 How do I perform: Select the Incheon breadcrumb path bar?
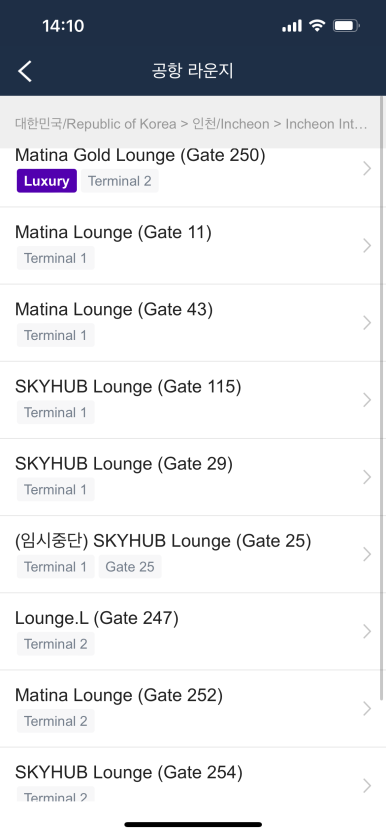[x=191, y=124]
